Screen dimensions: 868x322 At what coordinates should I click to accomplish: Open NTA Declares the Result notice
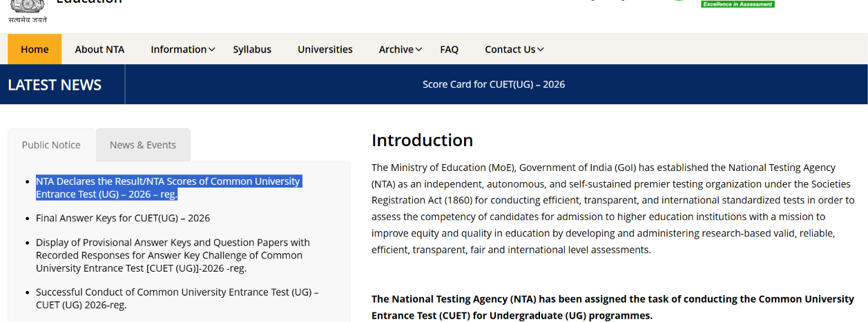168,188
